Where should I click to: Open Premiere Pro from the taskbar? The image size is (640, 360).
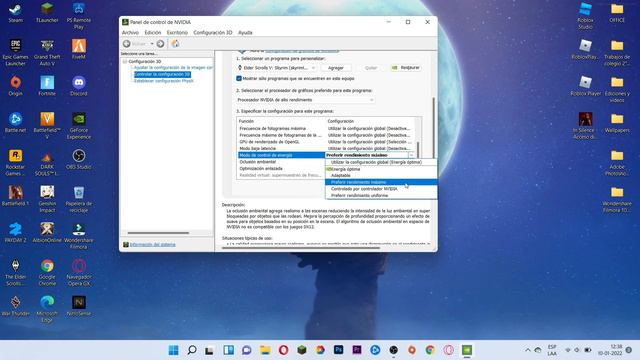point(357,350)
